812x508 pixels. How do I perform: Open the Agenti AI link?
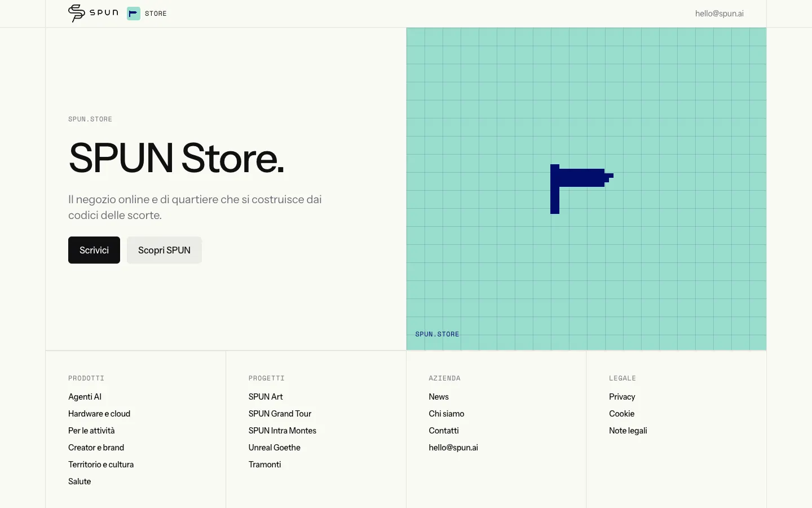coord(85,397)
